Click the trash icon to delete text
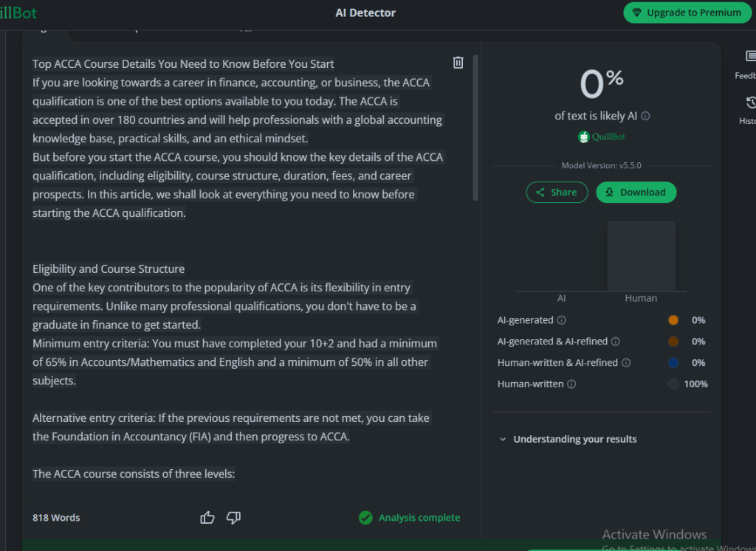 pos(458,63)
